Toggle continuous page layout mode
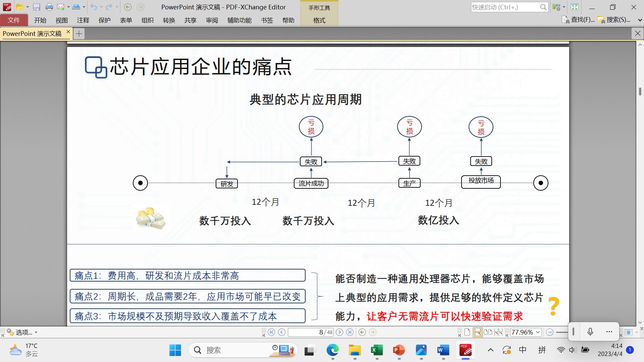Image resolution: width=644 pixels, height=362 pixels. coord(477,332)
